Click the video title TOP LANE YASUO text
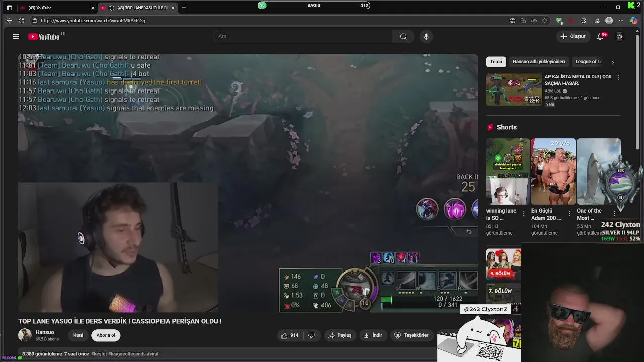 click(120, 321)
